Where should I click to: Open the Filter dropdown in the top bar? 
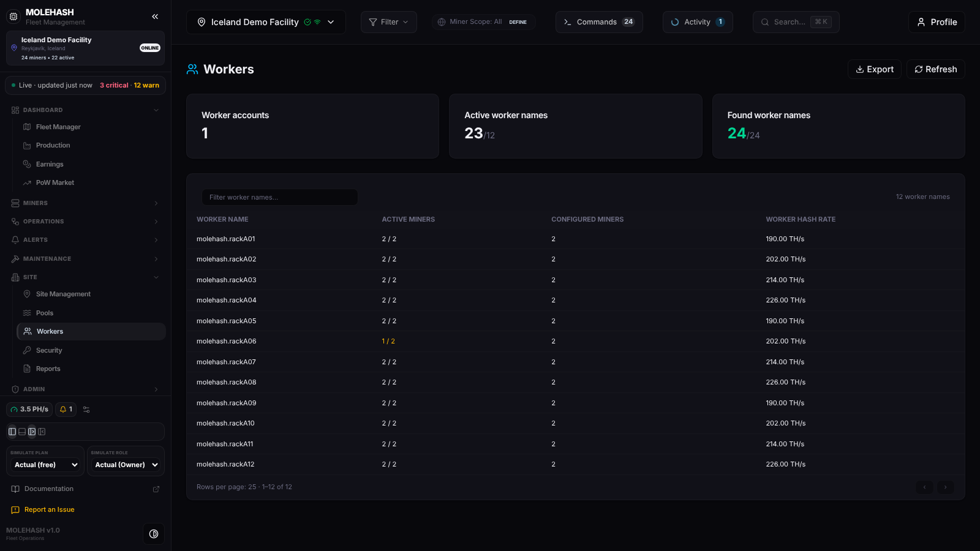(388, 22)
